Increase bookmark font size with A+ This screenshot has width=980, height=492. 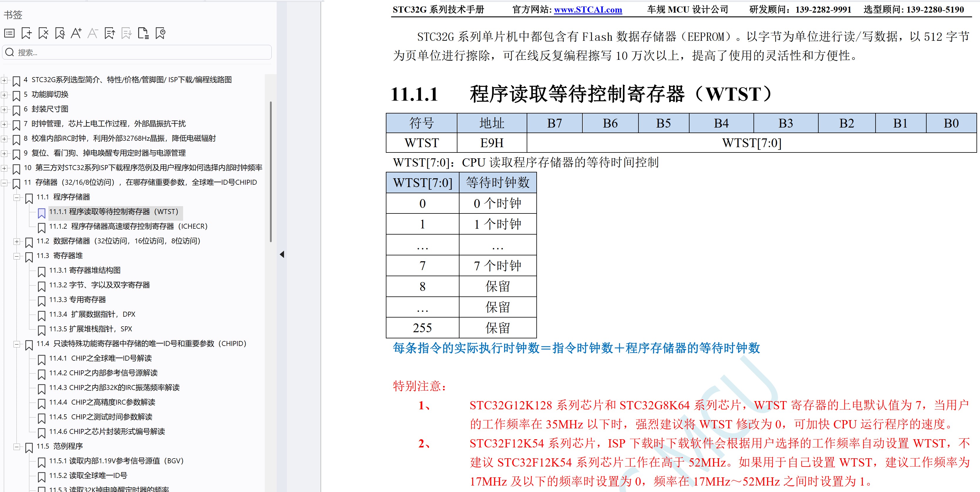click(76, 33)
